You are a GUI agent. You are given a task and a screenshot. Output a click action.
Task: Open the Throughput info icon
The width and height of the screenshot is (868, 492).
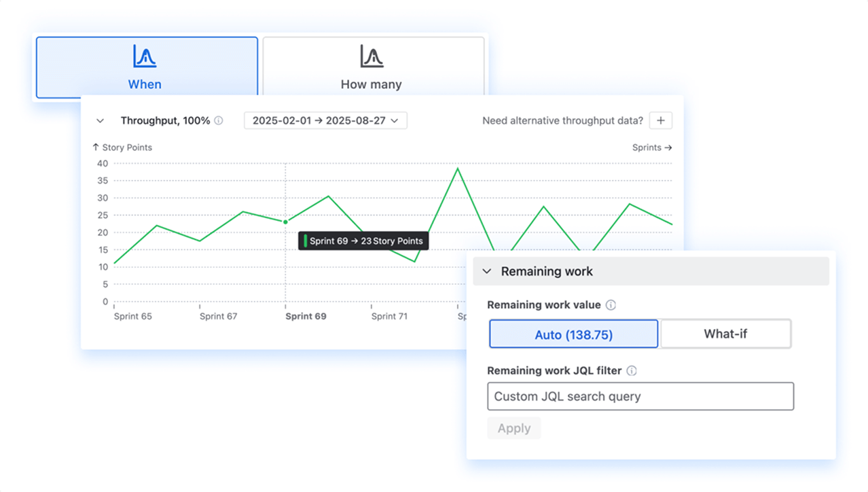[219, 121]
